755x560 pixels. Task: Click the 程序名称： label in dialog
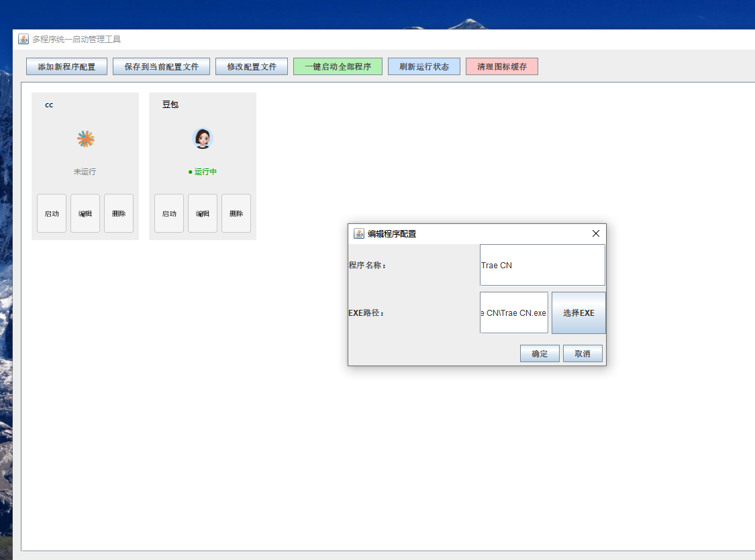pos(367,265)
